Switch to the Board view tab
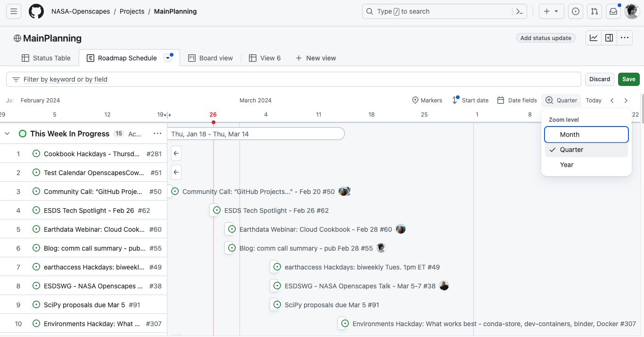Screen dimensions: 644x337 click(211, 58)
